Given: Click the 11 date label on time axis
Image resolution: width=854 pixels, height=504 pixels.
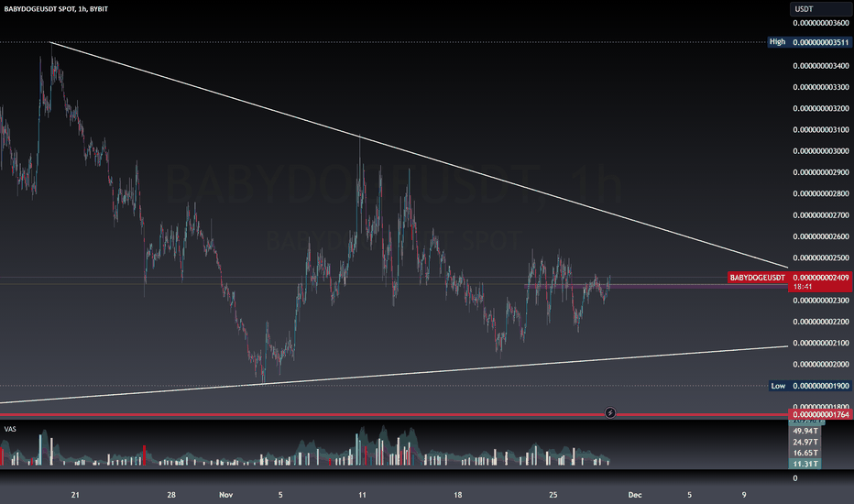Looking at the screenshot, I should pyautogui.click(x=362, y=495).
